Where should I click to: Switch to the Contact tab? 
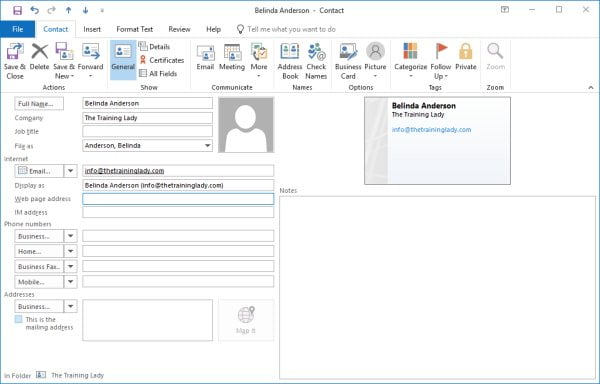click(x=55, y=29)
